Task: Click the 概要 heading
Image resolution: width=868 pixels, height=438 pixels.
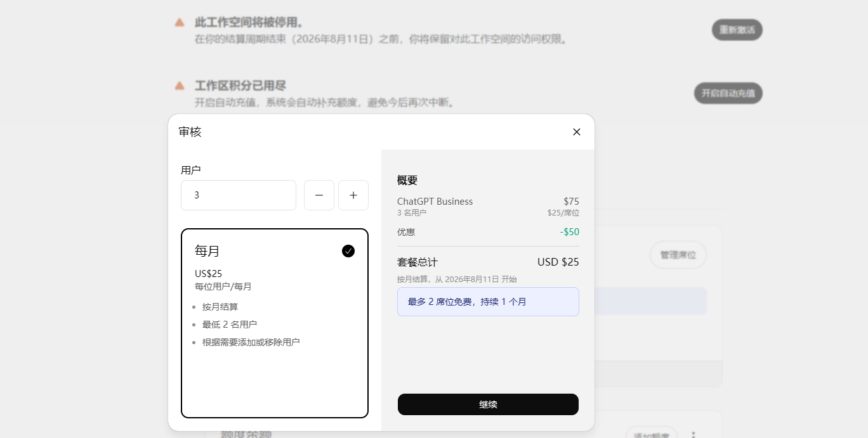Action: pyautogui.click(x=407, y=181)
